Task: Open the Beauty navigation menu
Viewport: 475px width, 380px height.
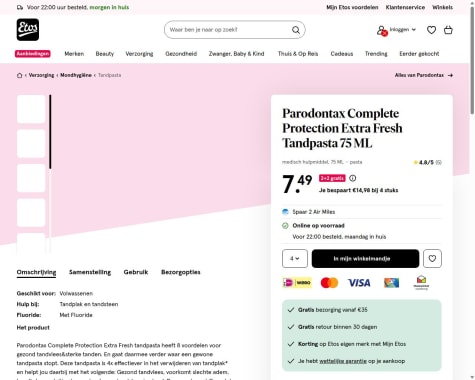Action: (x=105, y=54)
